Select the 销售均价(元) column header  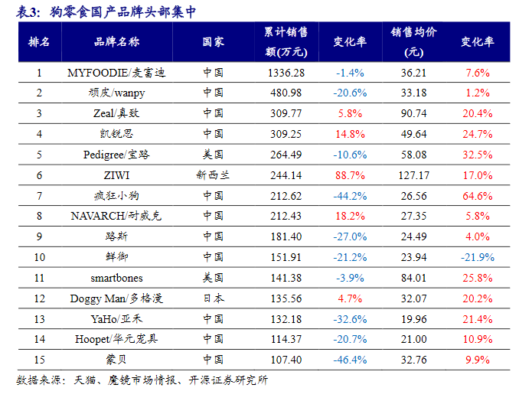(x=413, y=42)
